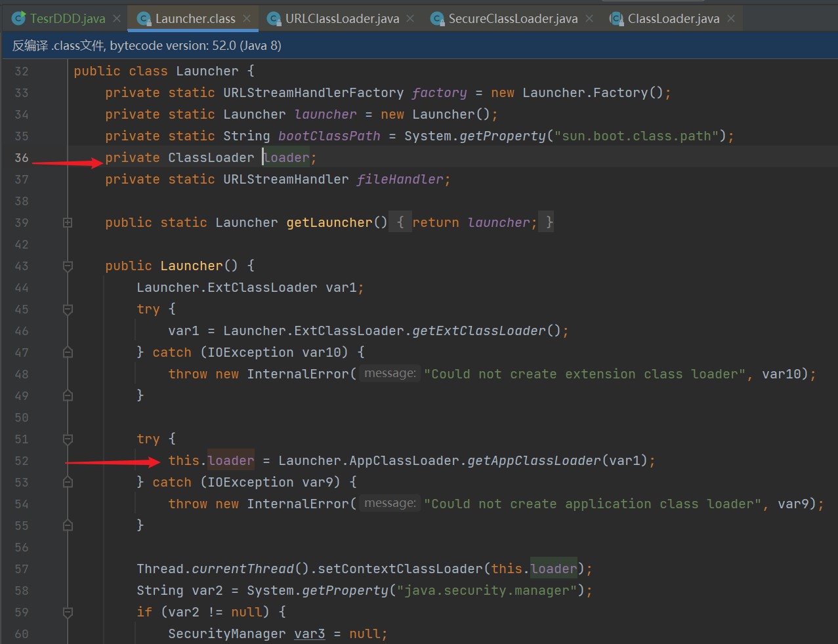Click the getExtClassLoader method call
The image size is (838, 644).
click(x=479, y=331)
